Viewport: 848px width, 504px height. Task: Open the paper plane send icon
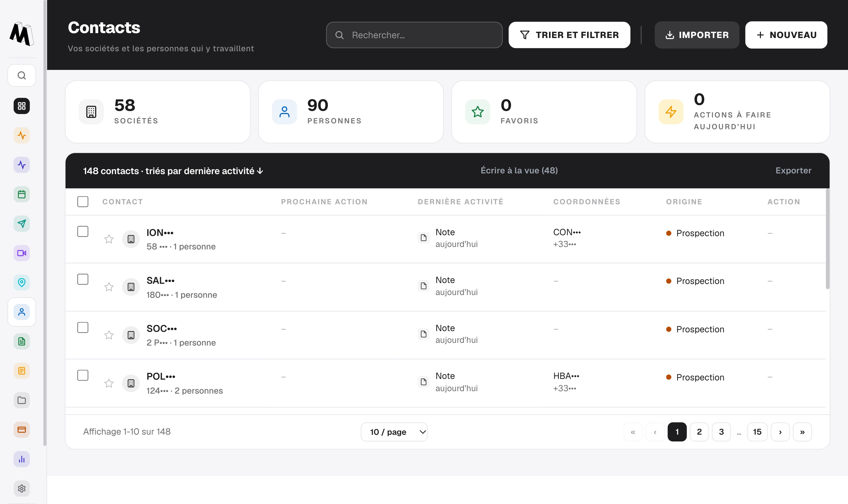tap(22, 224)
